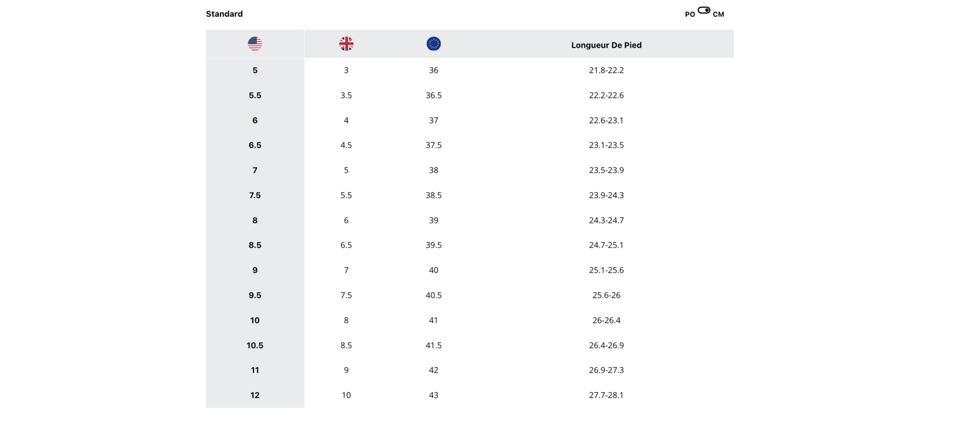
Task: Click UK size 4.5 cell
Action: 346,145
